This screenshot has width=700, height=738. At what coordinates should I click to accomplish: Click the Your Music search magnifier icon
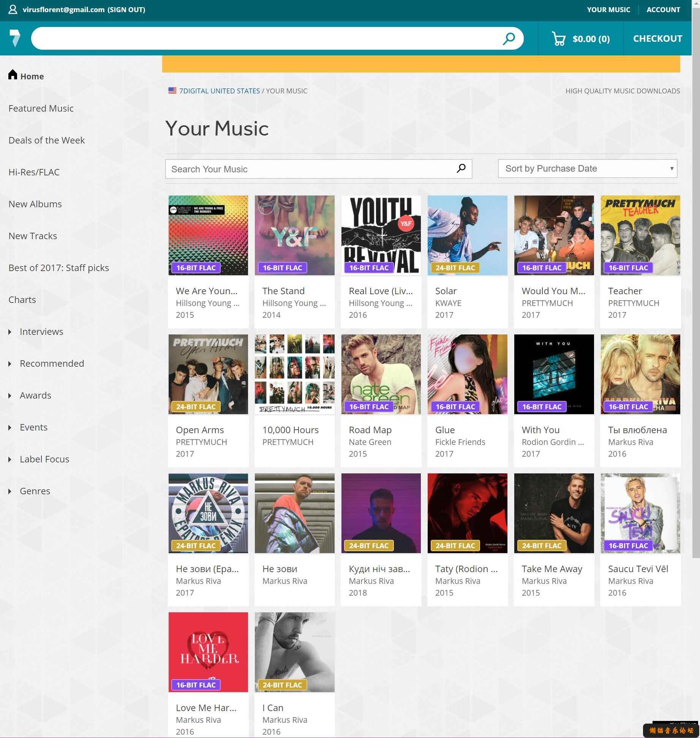tap(461, 169)
